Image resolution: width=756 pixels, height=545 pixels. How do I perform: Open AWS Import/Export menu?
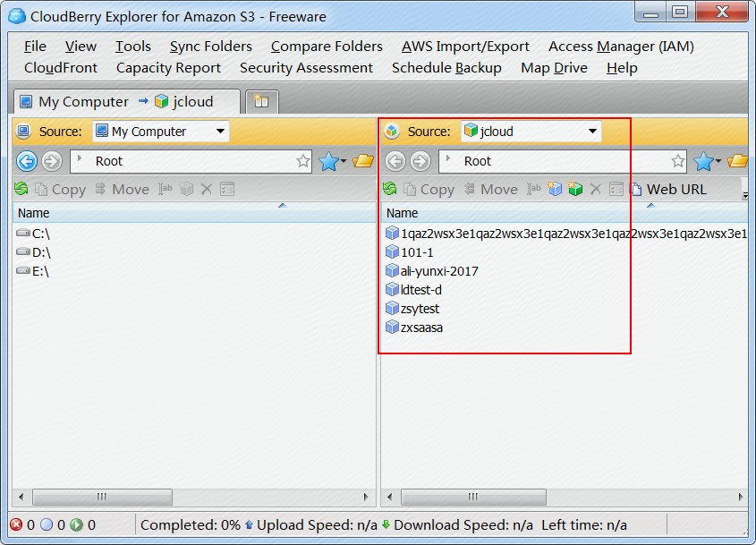[x=465, y=47]
